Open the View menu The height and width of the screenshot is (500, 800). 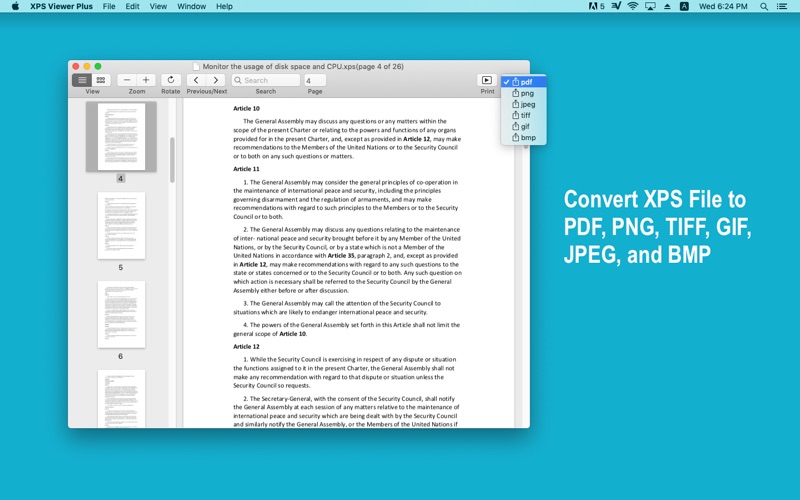[158, 6]
